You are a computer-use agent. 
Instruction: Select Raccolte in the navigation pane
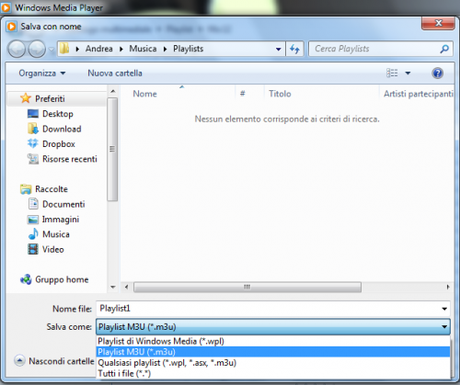click(51, 189)
